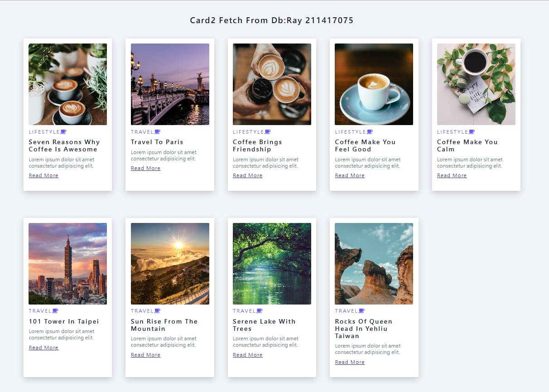
Task: Open Read More for Serene Lake With Trees
Action: click(x=247, y=355)
